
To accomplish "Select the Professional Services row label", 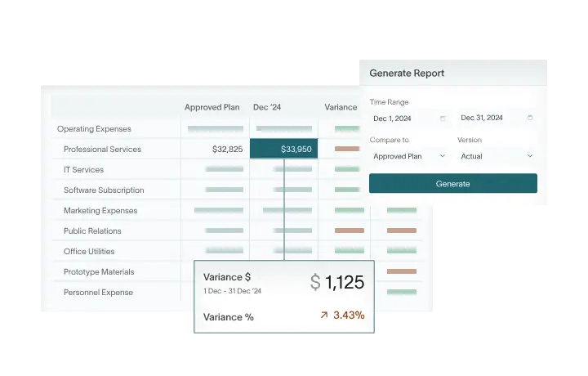I will click(102, 150).
